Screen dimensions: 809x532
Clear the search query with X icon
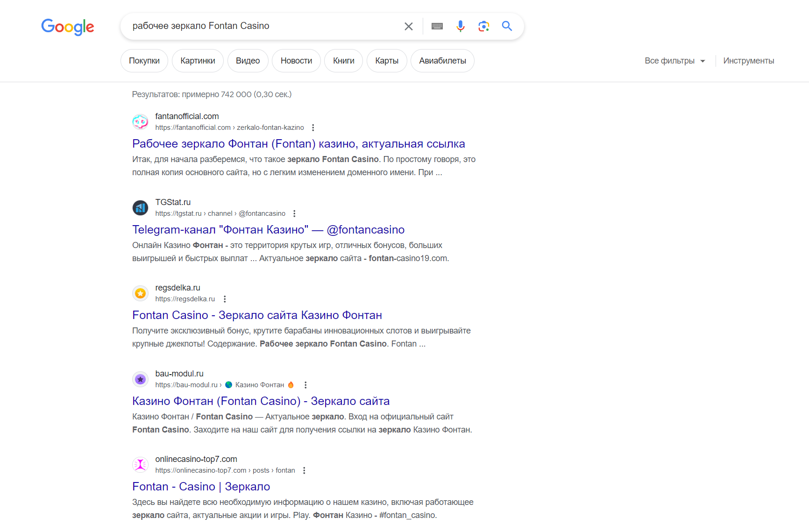click(x=409, y=26)
